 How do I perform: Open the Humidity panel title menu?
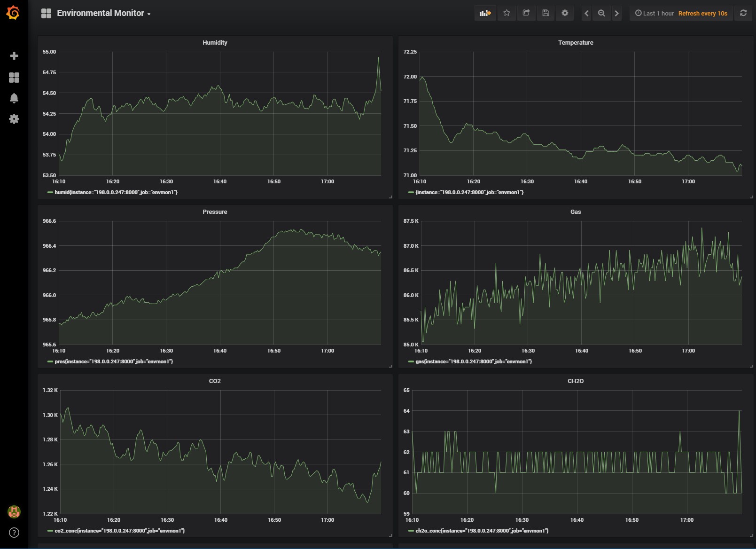215,42
